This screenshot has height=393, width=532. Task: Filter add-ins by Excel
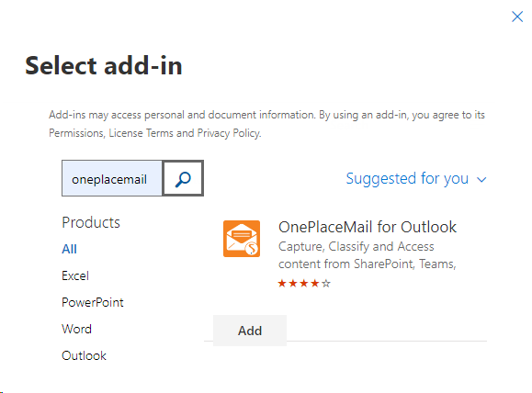pyautogui.click(x=75, y=275)
